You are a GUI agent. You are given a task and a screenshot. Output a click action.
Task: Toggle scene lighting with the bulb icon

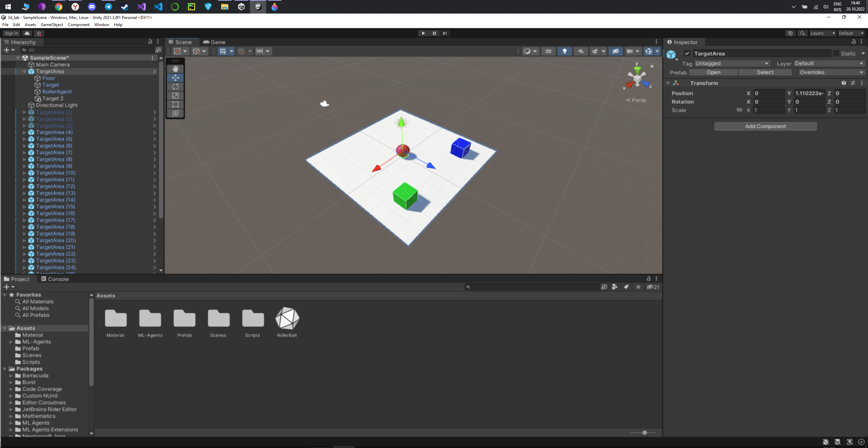[565, 51]
